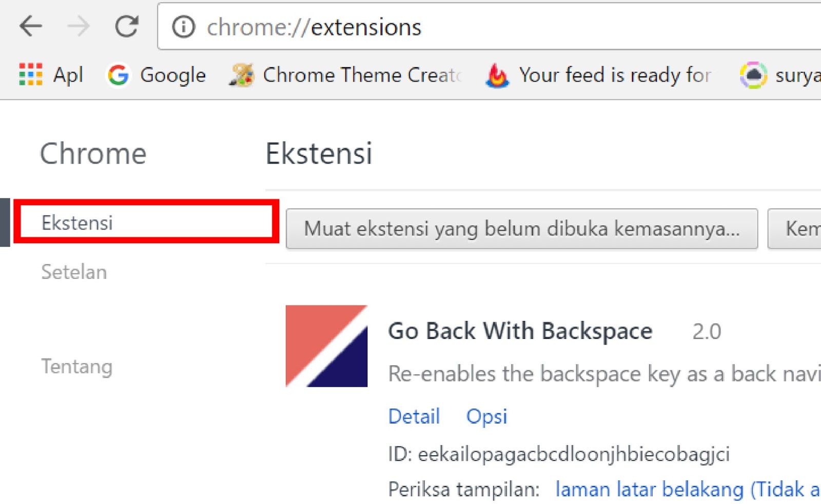Viewport: 821px width, 504px height.
Task: Click the browser back arrow
Action: [x=31, y=27]
